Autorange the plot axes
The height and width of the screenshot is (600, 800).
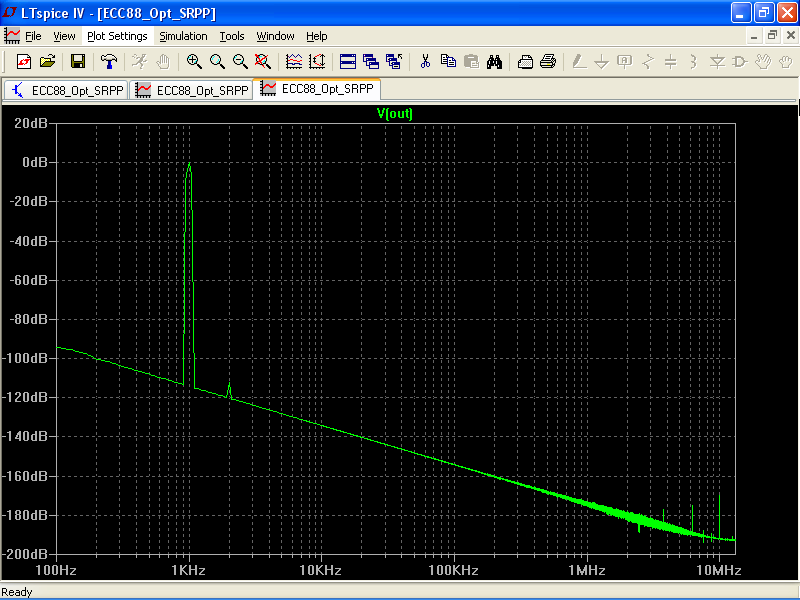point(317,62)
